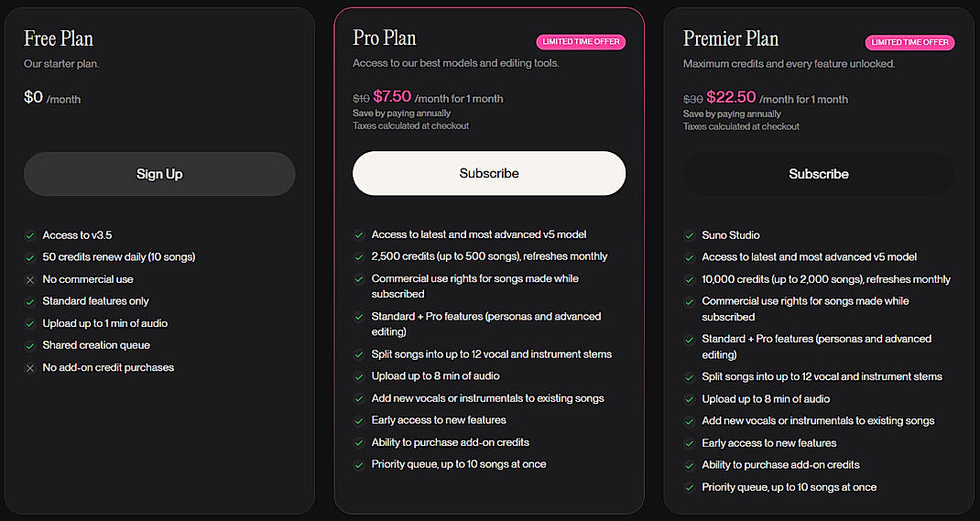This screenshot has width=980, height=521.
Task: Click the X icon beside No add-on credit purchases
Action: [30, 367]
